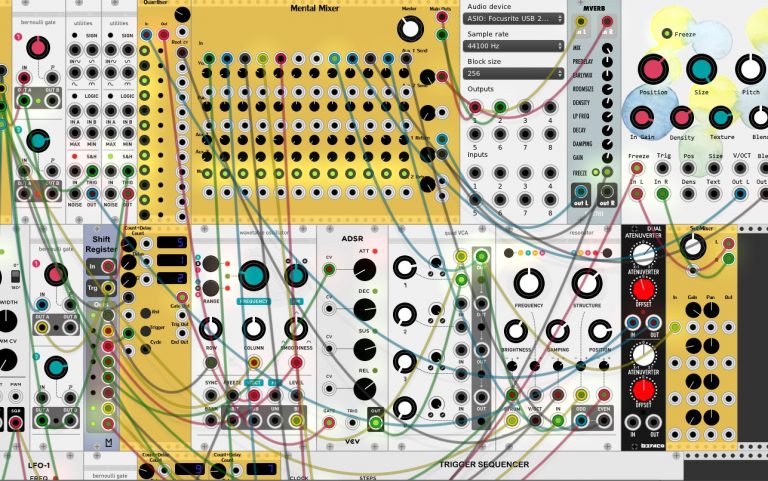Image resolution: width=768 pixels, height=481 pixels.
Task: Click the In R jack on granular module
Action: 662,194
